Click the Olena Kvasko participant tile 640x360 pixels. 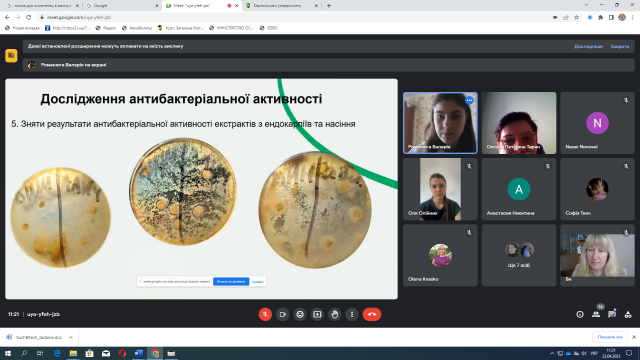[x=440, y=255]
